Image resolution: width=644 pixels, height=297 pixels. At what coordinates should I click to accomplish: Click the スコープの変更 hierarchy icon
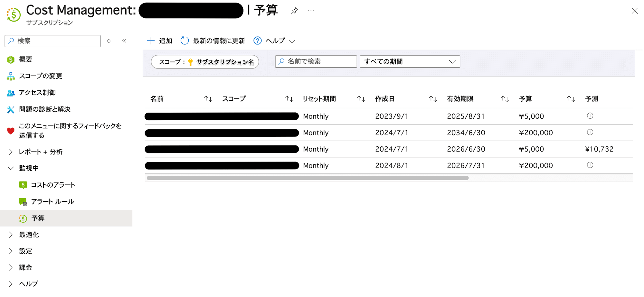point(11,76)
